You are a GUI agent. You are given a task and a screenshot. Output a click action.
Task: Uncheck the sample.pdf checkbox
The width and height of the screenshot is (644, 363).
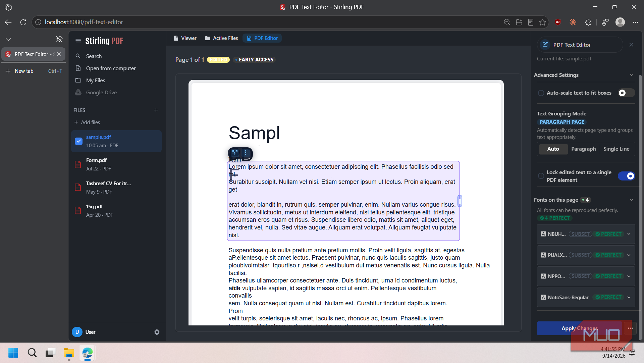click(x=78, y=141)
